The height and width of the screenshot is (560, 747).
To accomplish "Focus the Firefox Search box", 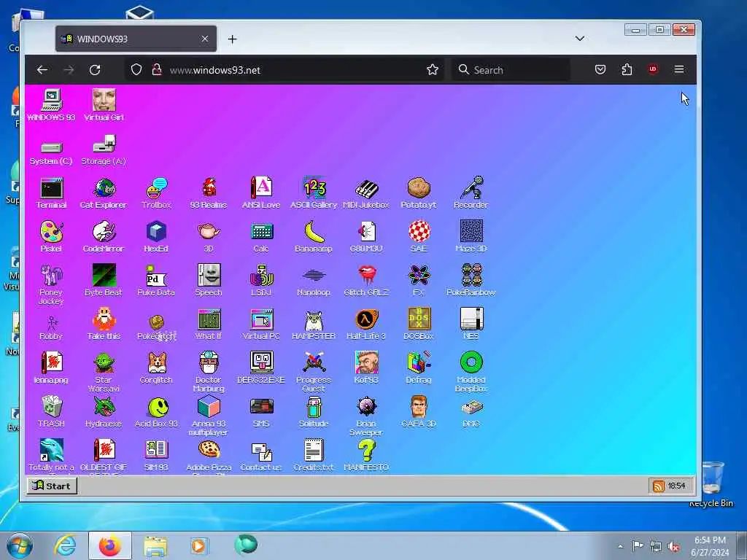I will click(511, 70).
